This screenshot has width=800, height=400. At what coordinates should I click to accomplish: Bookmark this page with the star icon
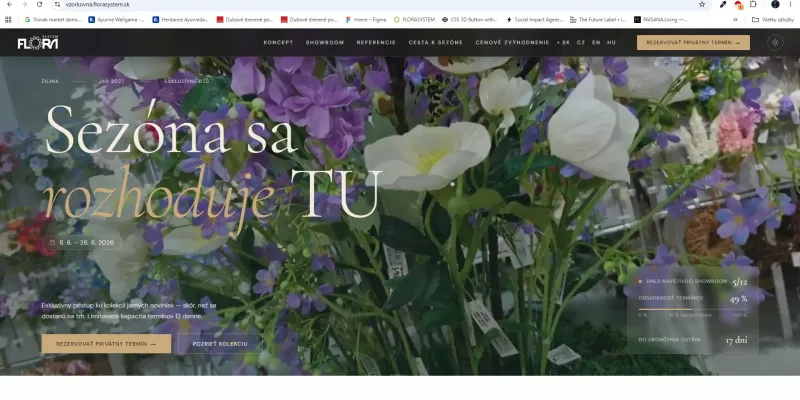coord(702,5)
